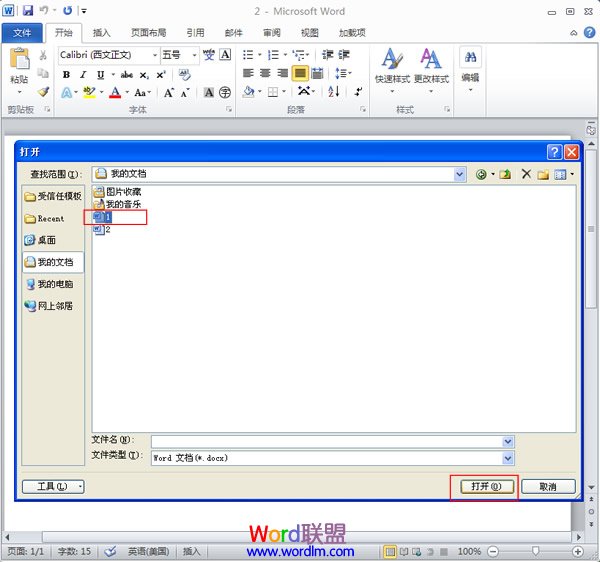600x562 pixels.
Task: Click the Save icon in Quick Access Toolbar
Action: (x=28, y=10)
